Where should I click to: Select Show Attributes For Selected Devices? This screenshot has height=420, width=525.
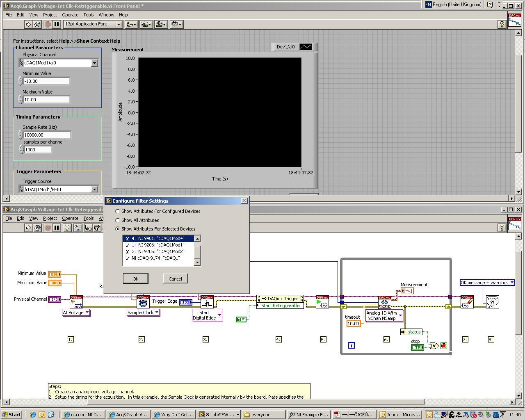point(118,229)
